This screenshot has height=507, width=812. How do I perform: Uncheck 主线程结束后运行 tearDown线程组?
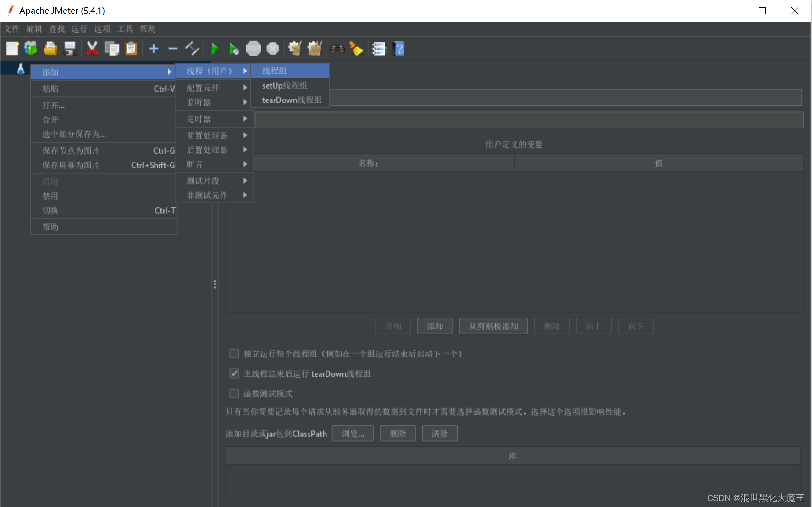234,373
